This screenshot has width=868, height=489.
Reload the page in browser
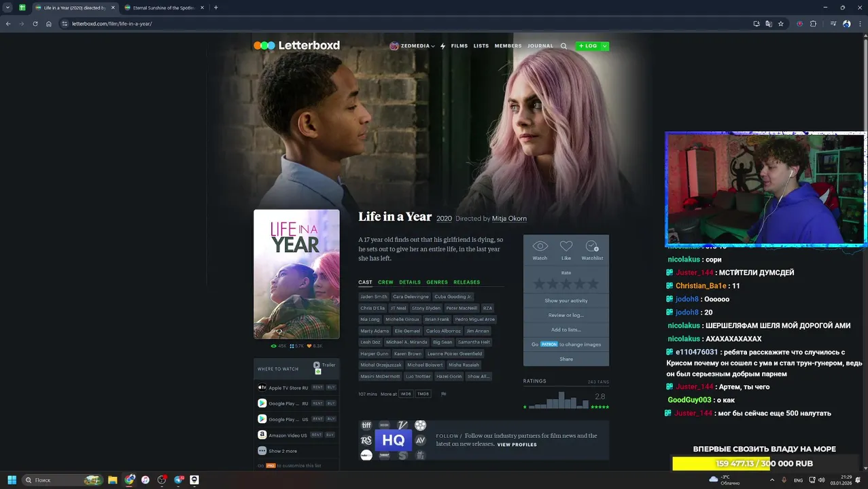(x=35, y=24)
